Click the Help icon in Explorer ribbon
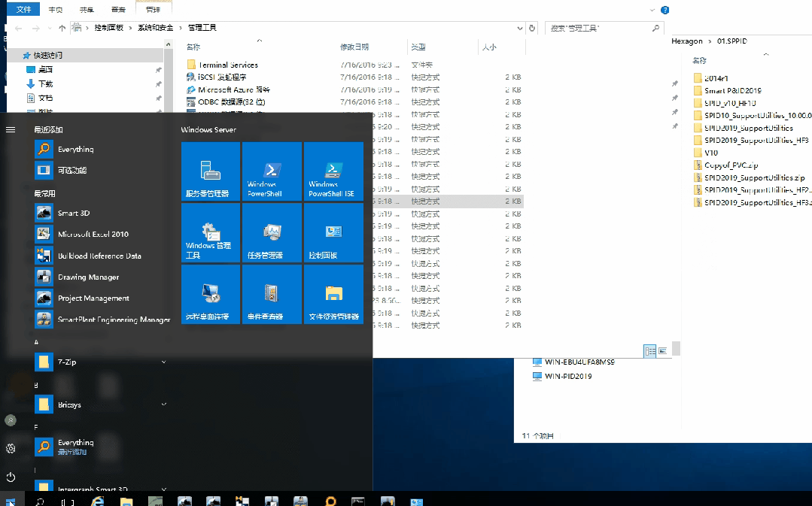Image resolution: width=812 pixels, height=506 pixels. coord(665,10)
